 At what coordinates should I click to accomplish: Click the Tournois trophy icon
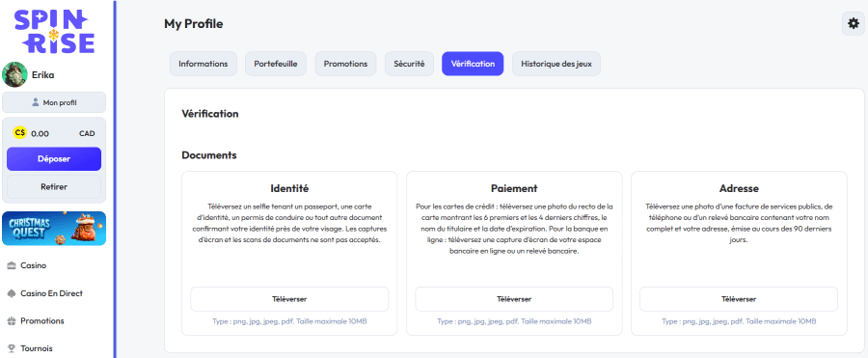click(x=11, y=348)
